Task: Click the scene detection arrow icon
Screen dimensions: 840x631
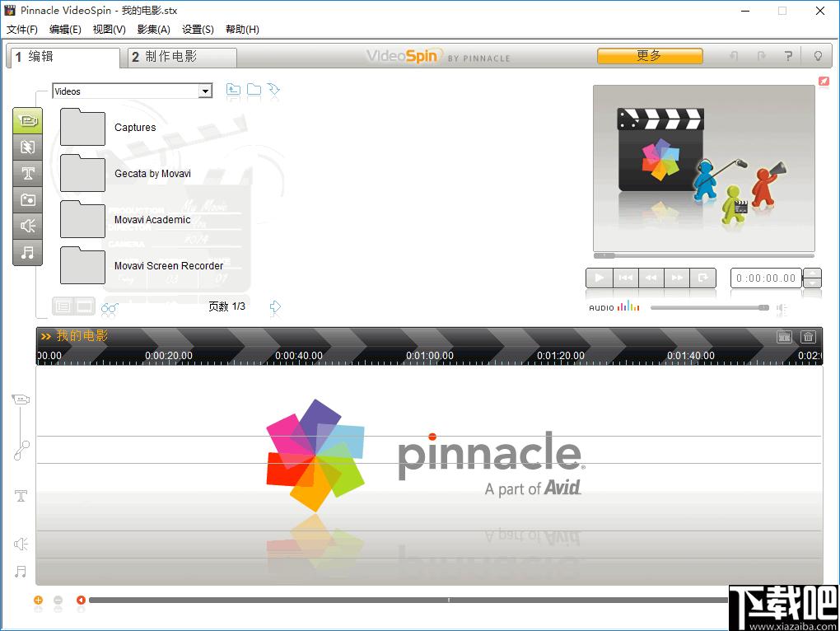Action: [x=273, y=90]
